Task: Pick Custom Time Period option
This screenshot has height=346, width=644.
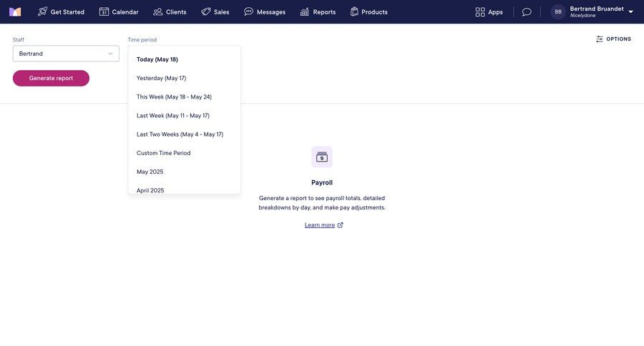Action: 164,153
